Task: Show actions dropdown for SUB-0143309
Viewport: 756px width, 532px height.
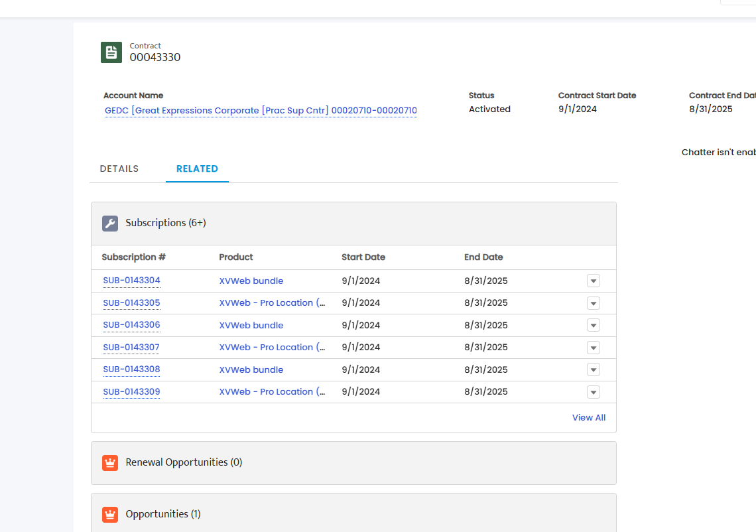Action: tap(593, 391)
